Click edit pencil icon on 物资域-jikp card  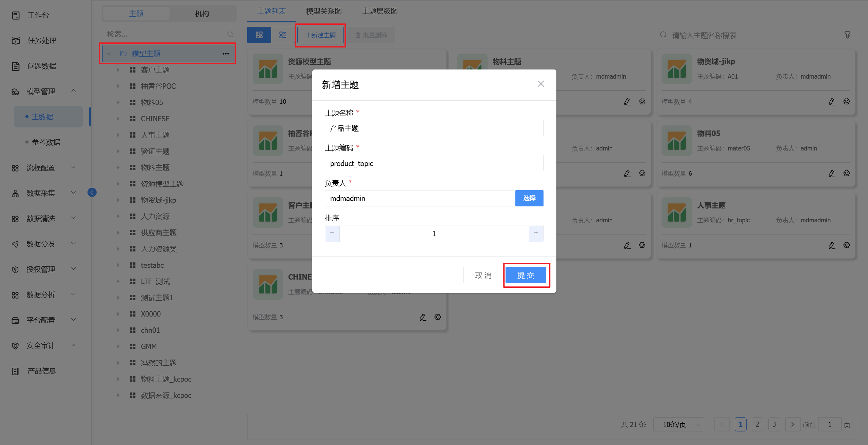click(831, 102)
